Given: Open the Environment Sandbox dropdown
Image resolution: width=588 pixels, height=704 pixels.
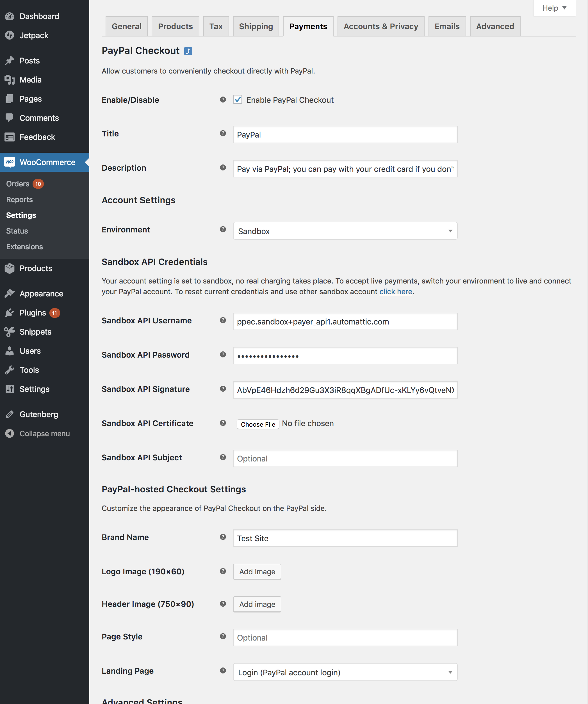Looking at the screenshot, I should (345, 231).
